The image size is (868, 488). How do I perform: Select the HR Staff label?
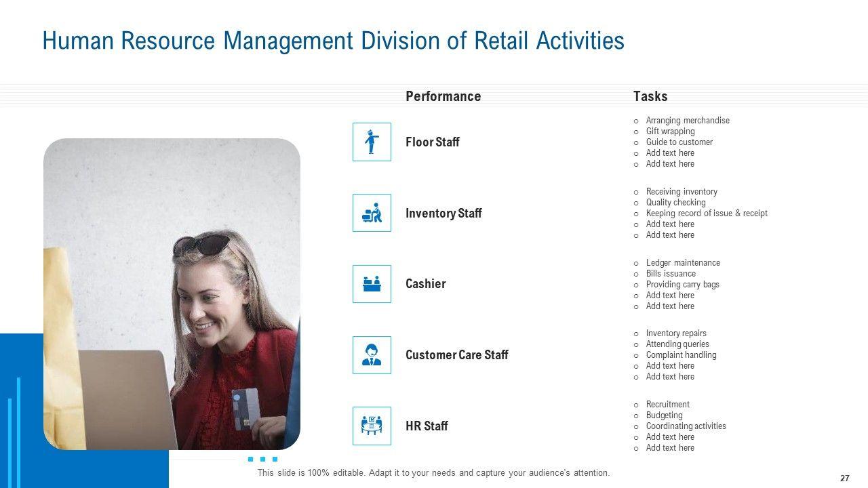[427, 426]
